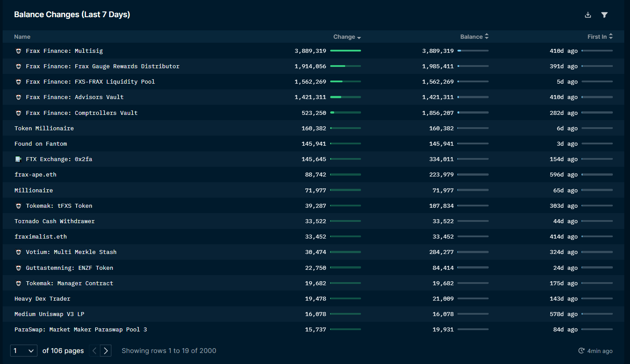Screen dimensions: 630x364
Task: Click the refresh icon near 4min ago
Action: pyautogui.click(x=581, y=351)
